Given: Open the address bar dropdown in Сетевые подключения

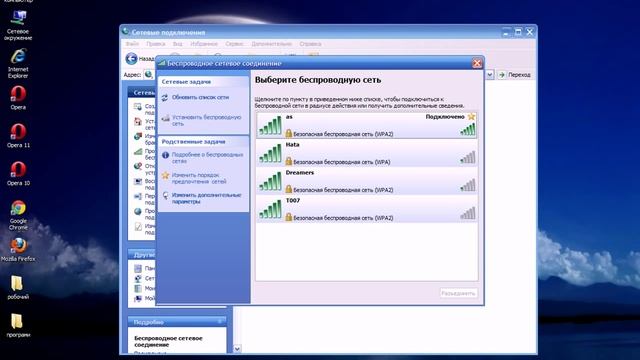Looking at the screenshot, I should (x=489, y=75).
